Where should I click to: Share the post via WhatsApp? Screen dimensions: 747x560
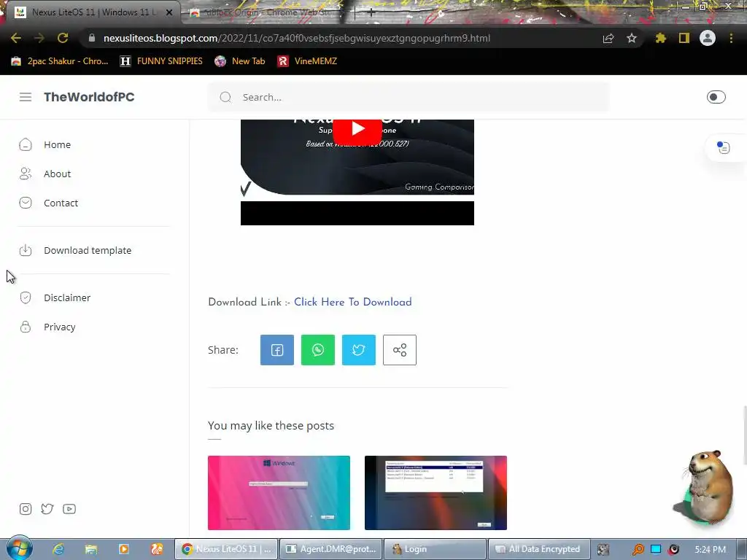pos(318,350)
